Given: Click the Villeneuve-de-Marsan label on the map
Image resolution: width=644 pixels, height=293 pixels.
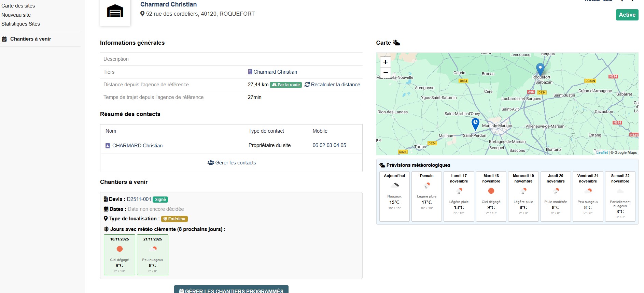Looking at the screenshot, I should pyautogui.click(x=545, y=126).
